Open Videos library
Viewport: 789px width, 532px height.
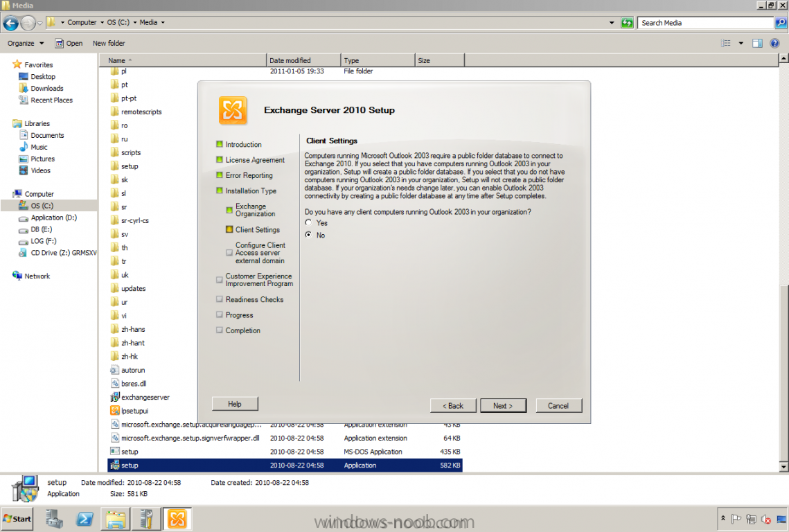point(40,170)
